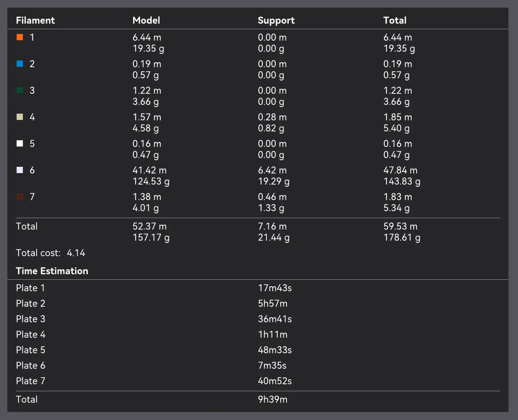Click the Plate 4 row label

30,334
